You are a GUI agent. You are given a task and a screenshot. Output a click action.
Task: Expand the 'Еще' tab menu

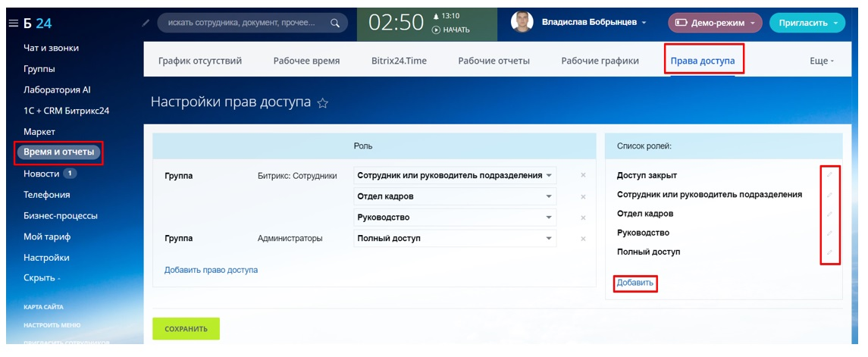click(x=822, y=61)
